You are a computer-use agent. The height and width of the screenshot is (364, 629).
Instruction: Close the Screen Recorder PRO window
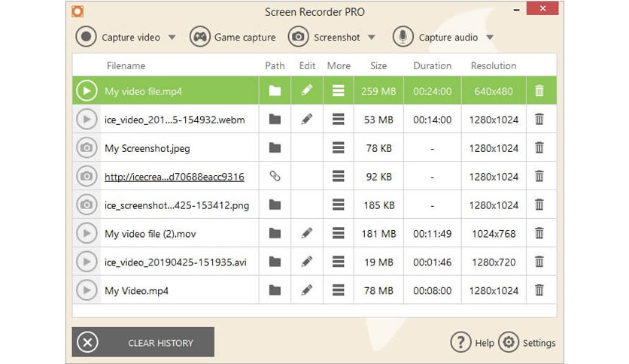[x=542, y=8]
